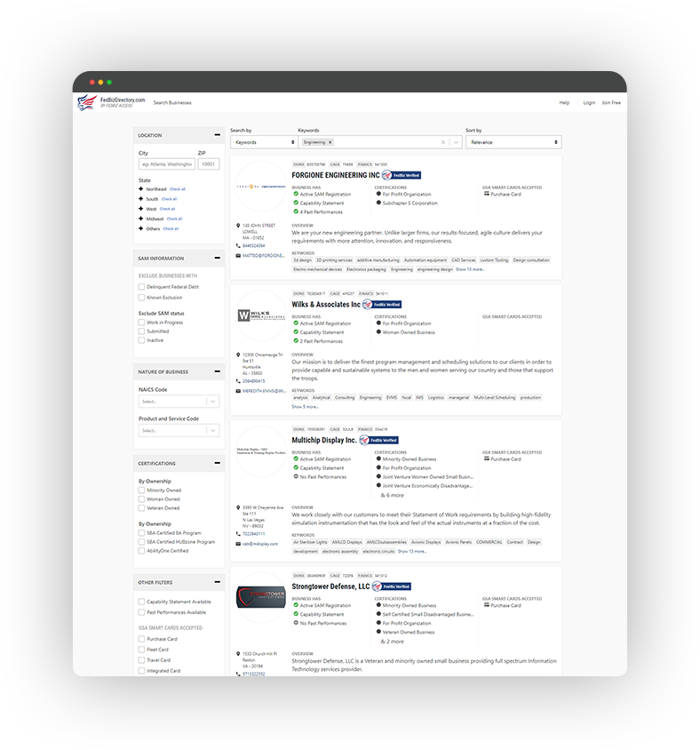Viewport: 700px width, 750px height.
Task: Click Show 13 more keywords for Forgione
Action: pos(470,269)
